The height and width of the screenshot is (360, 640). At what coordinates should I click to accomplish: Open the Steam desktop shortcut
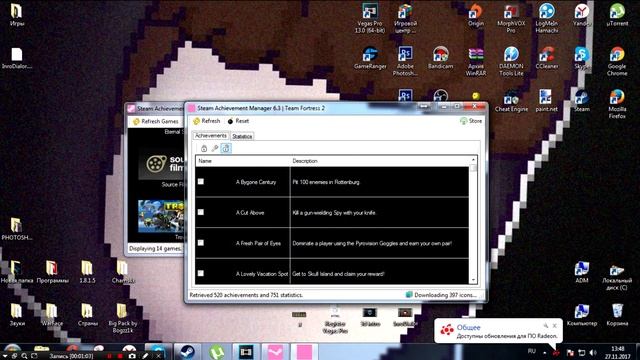coord(582,101)
